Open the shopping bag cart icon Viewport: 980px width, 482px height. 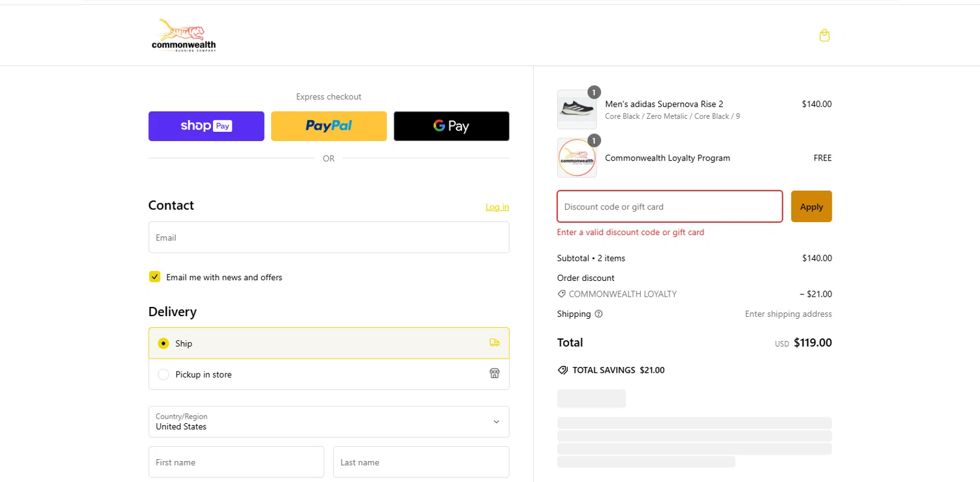coord(825,35)
